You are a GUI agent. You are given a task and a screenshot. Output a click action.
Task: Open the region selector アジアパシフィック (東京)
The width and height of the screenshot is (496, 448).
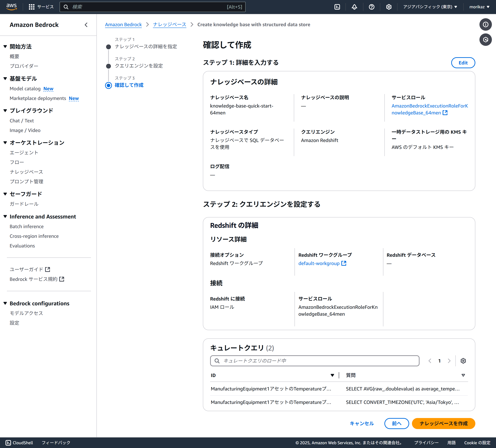click(x=430, y=7)
